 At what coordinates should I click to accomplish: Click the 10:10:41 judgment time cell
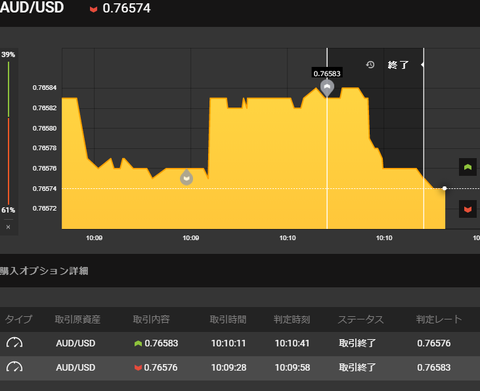(x=292, y=343)
